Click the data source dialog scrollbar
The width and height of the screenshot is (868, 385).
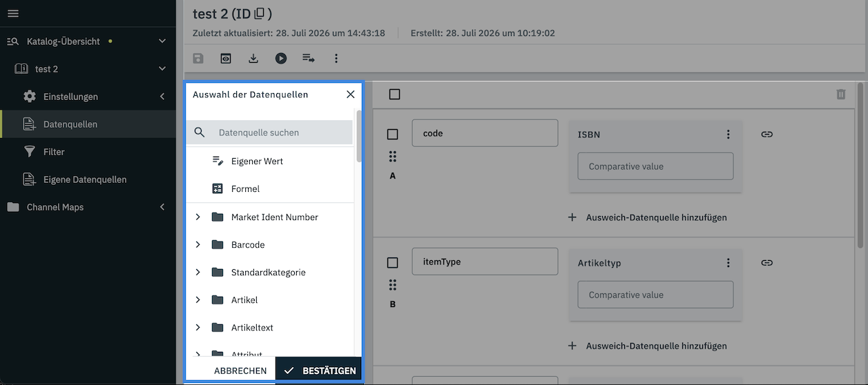(x=358, y=135)
